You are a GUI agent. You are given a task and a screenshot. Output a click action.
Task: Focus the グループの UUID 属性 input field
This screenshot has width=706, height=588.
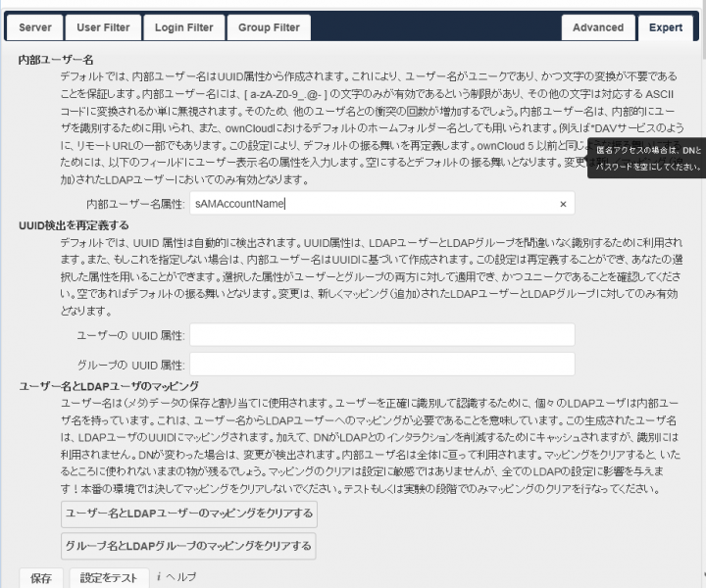tap(381, 364)
